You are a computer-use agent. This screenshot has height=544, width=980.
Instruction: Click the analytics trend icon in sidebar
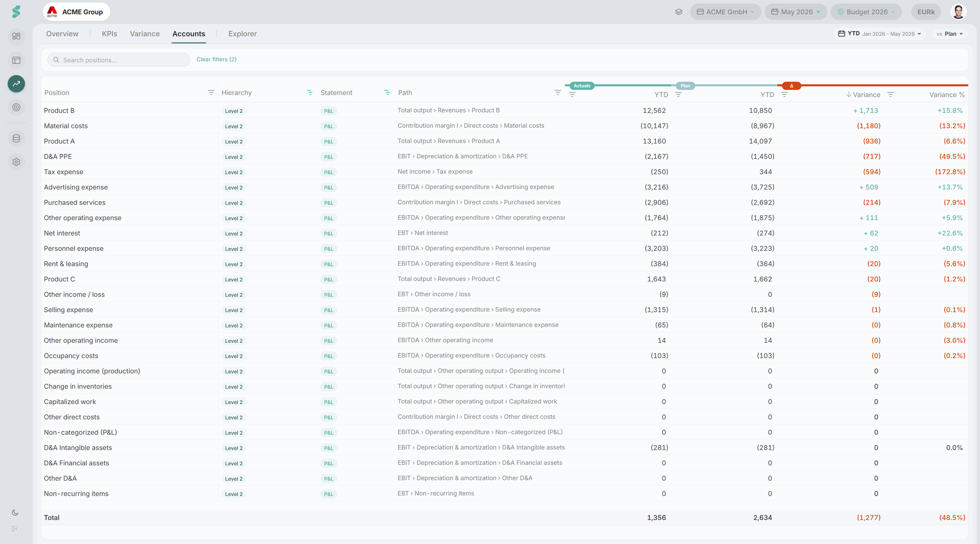pos(16,84)
